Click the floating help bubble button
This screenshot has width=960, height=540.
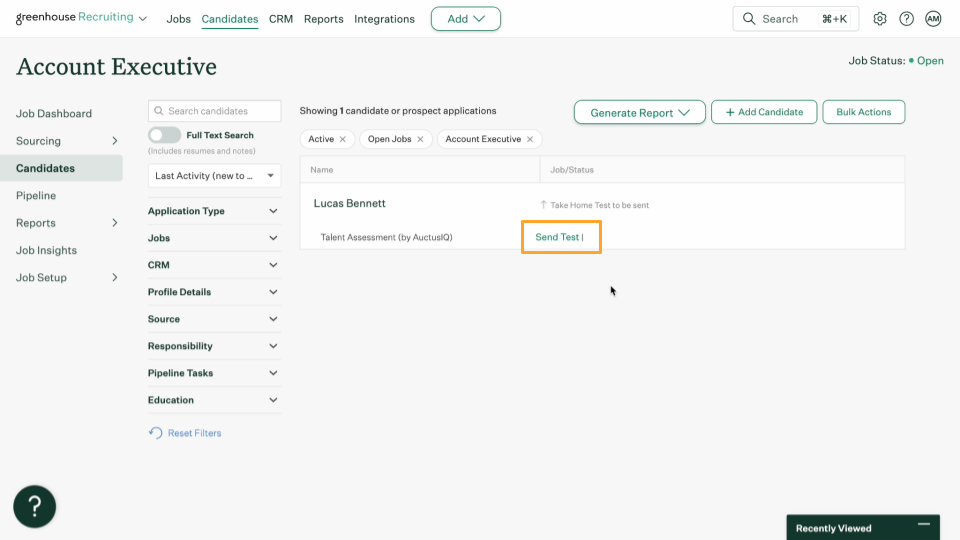point(35,506)
